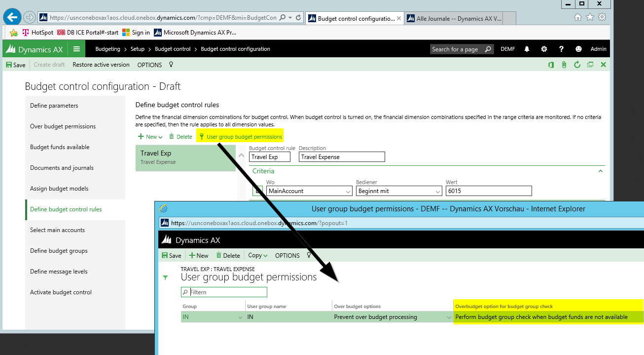The height and width of the screenshot is (355, 644).
Task: Open in Office using the toolbar icon
Action: click(x=551, y=65)
